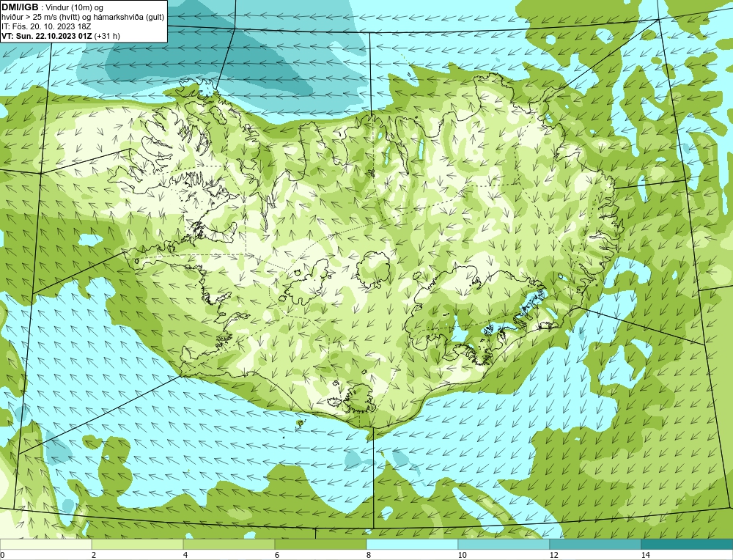Click the scale label '2'
Screen dimensions: 733x560
pyautogui.click(x=94, y=555)
